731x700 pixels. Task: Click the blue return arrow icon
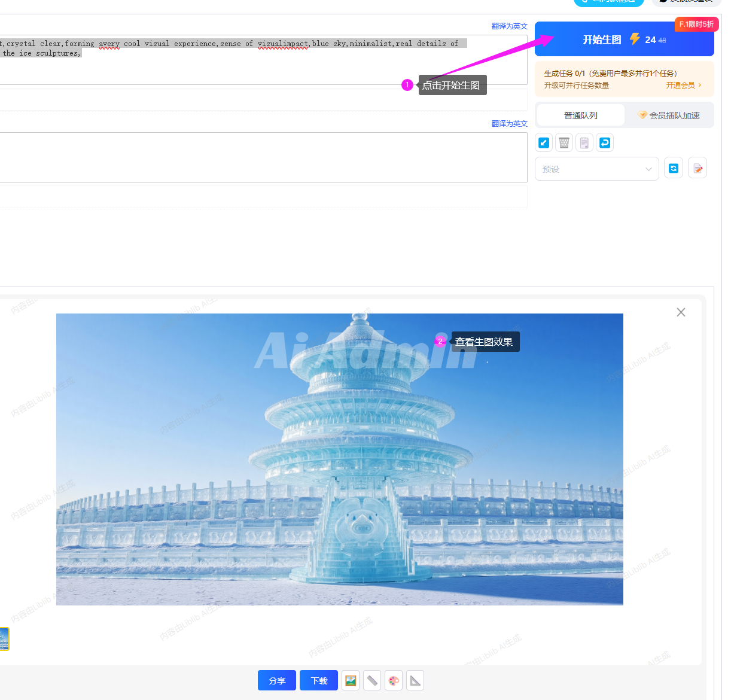click(605, 142)
